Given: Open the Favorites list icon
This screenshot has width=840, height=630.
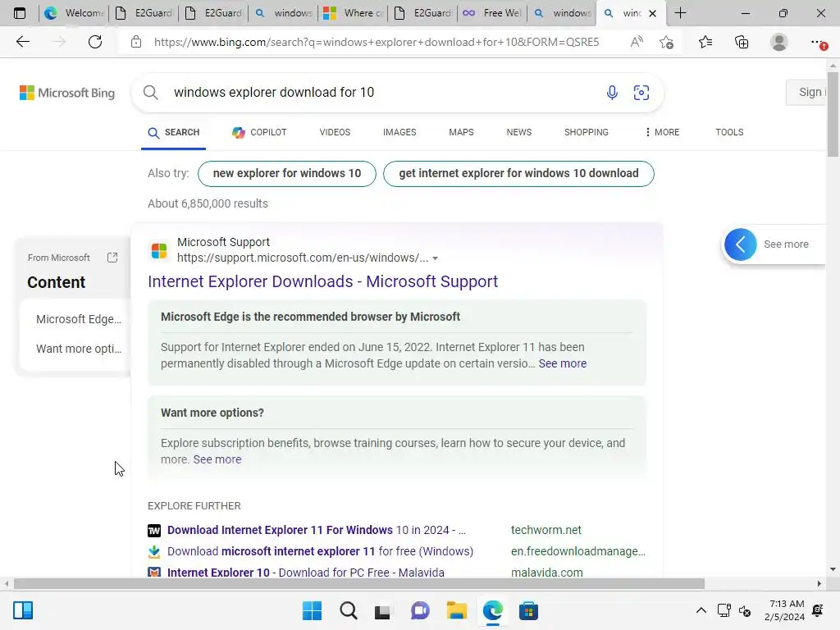Looking at the screenshot, I should tap(705, 42).
